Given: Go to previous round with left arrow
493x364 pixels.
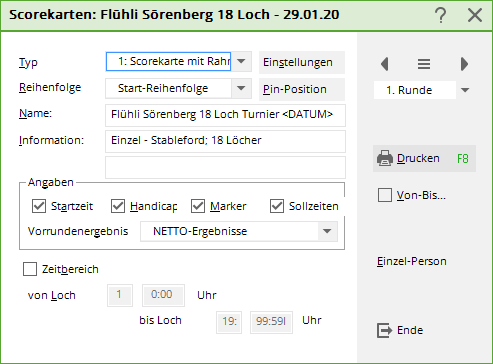Looking at the screenshot, I should 385,64.
